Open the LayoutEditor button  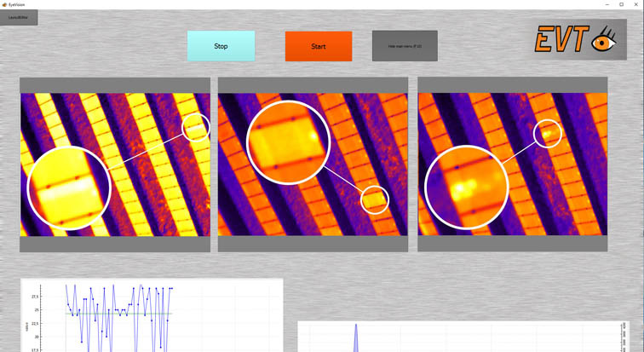(19, 17)
